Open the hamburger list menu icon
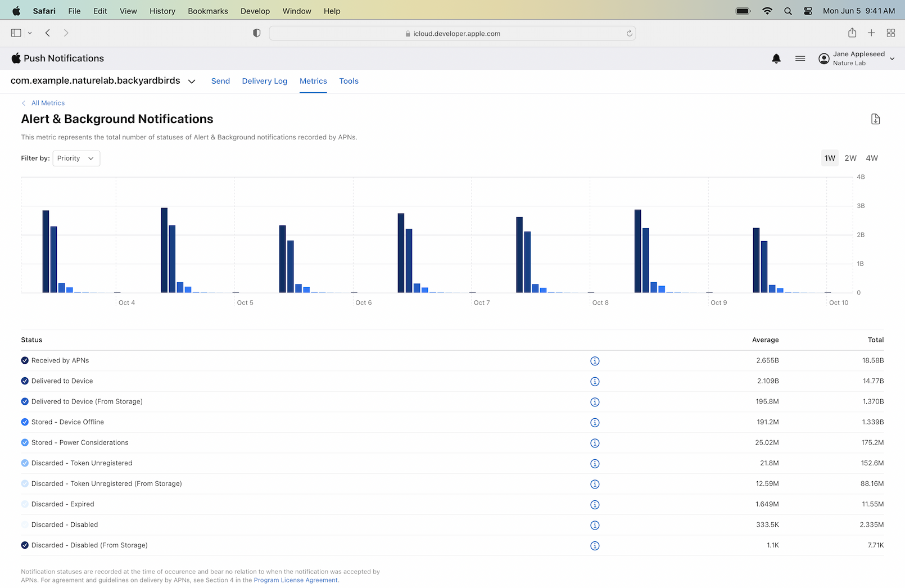 [x=800, y=58]
